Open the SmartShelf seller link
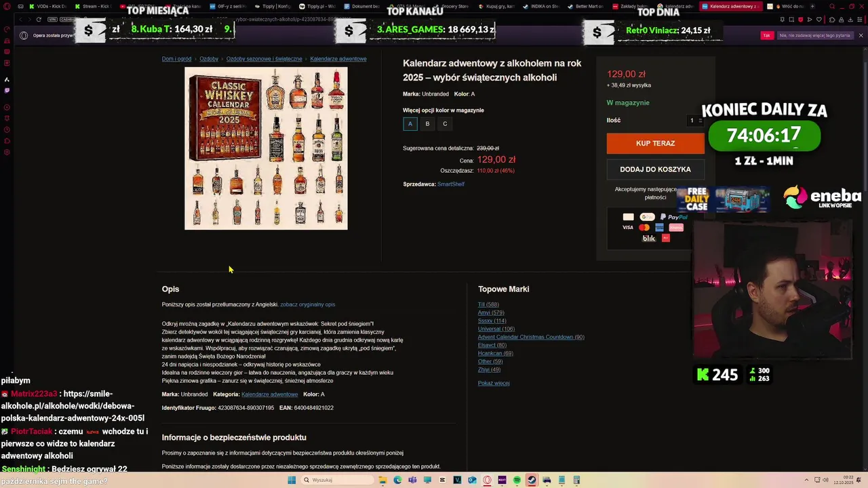 click(451, 184)
